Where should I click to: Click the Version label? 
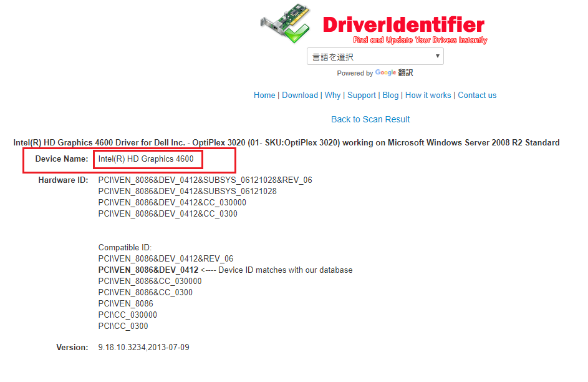click(72, 348)
